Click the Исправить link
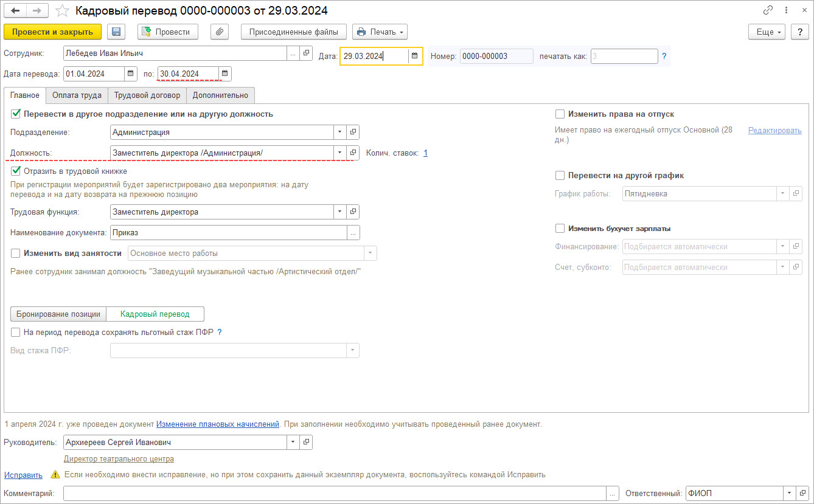This screenshot has height=504, width=814. 23,475
